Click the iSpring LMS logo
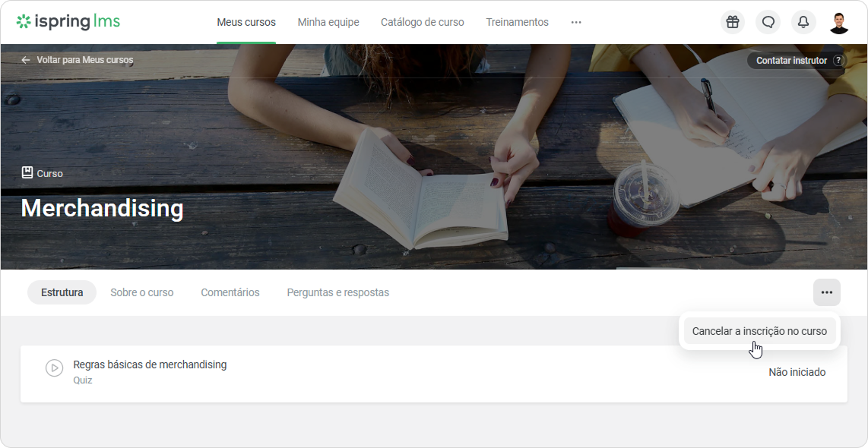This screenshot has height=448, width=868. coord(68,22)
